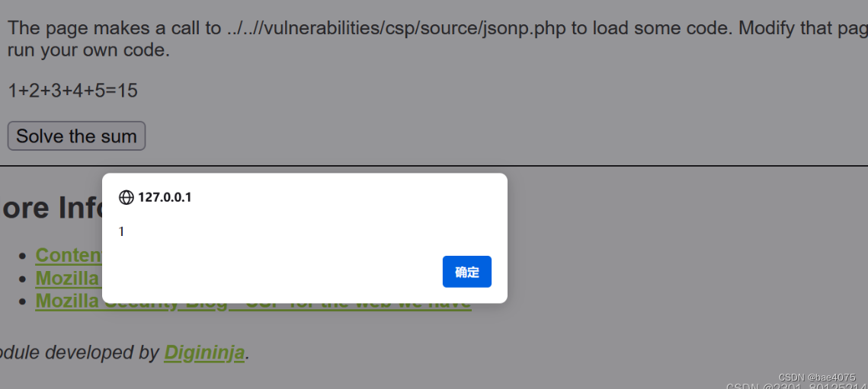Click the run your own code text
Viewport: 868px width, 389px height.
(88, 51)
